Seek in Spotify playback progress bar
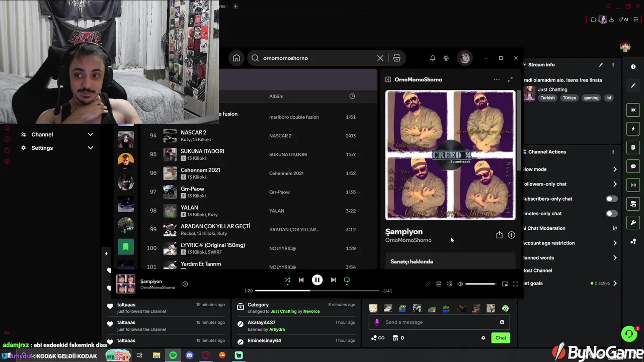 (x=317, y=291)
